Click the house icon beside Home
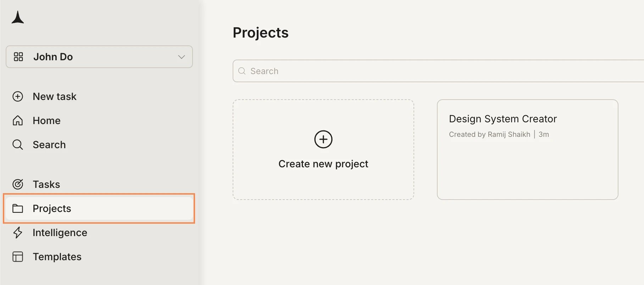The height and width of the screenshot is (285, 644). [18, 121]
